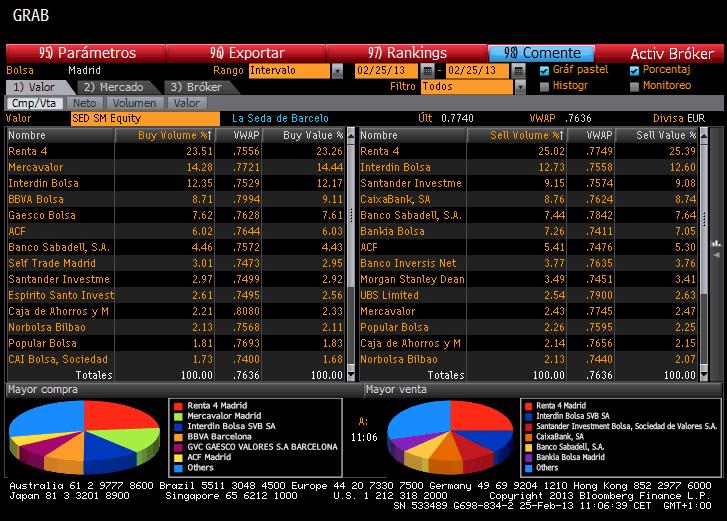Select Bankia Bolsa in sell table
The height and width of the screenshot is (521, 727).
point(529,231)
